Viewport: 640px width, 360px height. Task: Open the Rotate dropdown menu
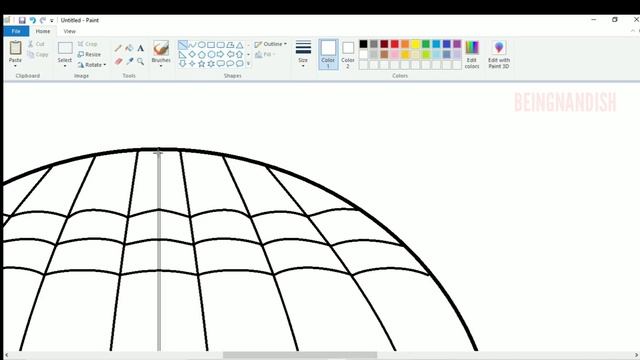point(92,65)
